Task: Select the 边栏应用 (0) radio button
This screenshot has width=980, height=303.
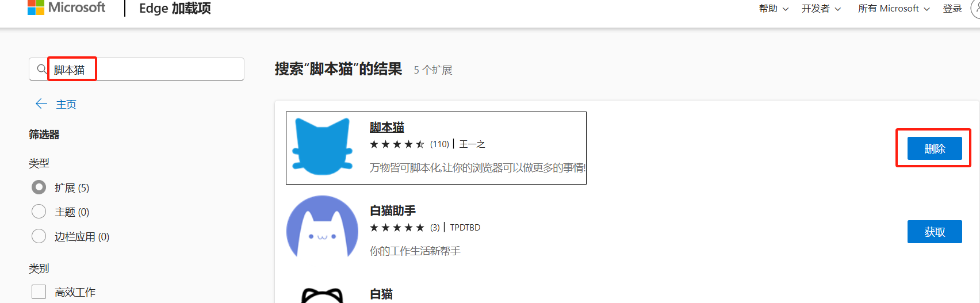Action: [39, 236]
